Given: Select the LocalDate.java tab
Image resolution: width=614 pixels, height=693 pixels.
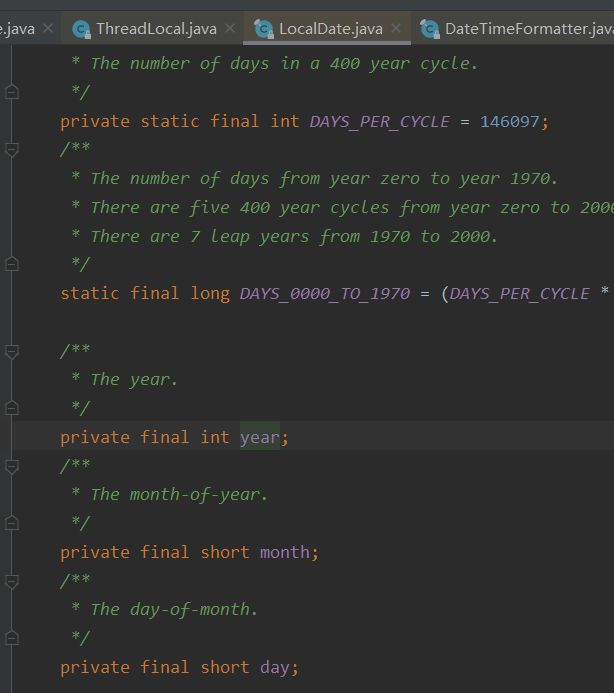Looking at the screenshot, I should click(331, 29).
